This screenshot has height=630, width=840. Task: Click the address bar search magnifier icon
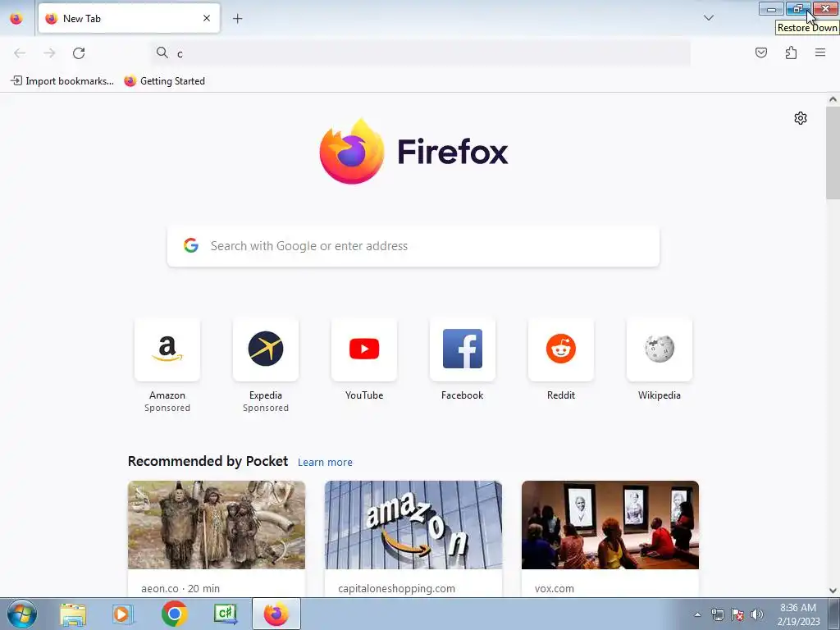click(x=162, y=52)
